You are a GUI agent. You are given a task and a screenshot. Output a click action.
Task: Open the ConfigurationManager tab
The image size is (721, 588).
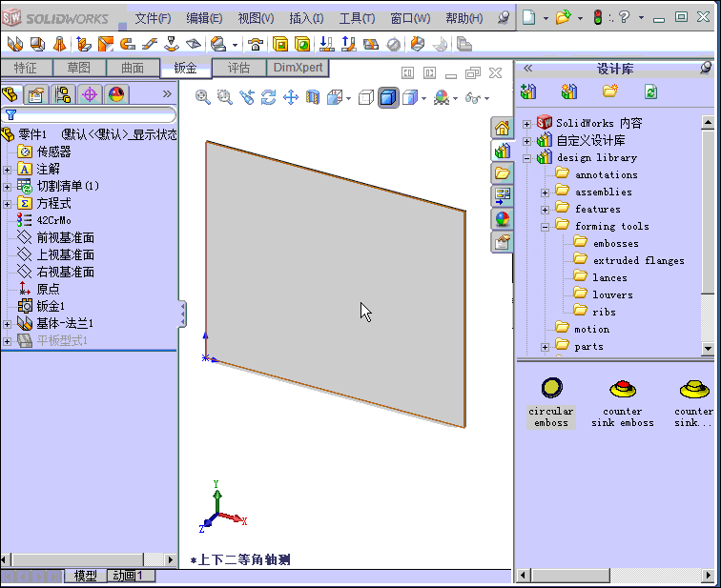pyautogui.click(x=63, y=94)
